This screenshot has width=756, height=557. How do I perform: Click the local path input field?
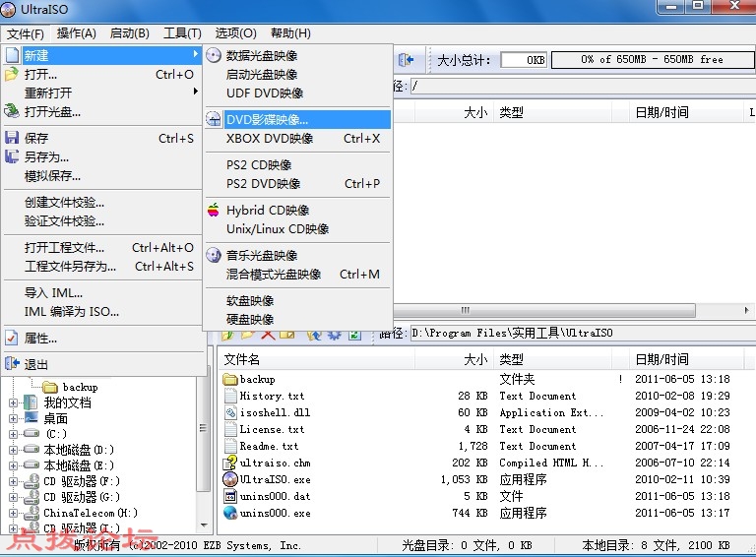[583, 333]
